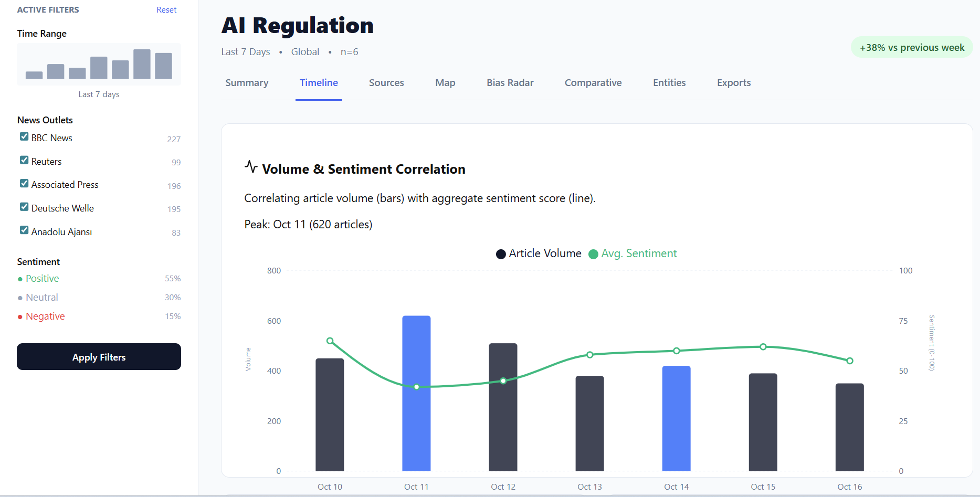This screenshot has width=980, height=497.
Task: Click the Time Range histogram selector
Action: tap(99, 65)
